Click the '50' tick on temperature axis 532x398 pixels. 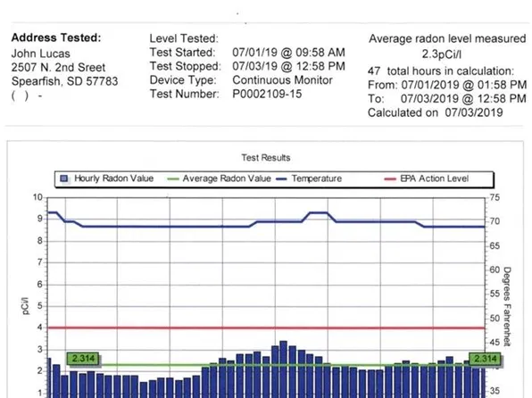(x=495, y=319)
